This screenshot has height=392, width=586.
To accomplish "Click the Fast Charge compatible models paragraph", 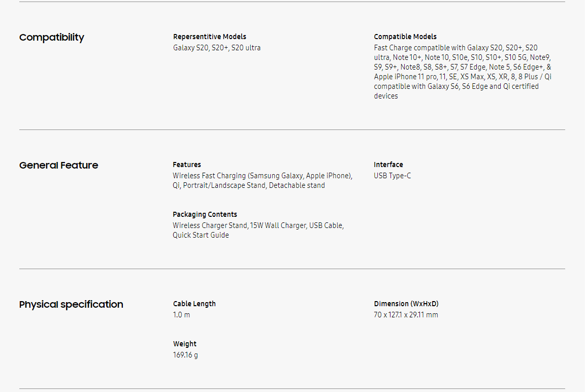I will pyautogui.click(x=463, y=72).
